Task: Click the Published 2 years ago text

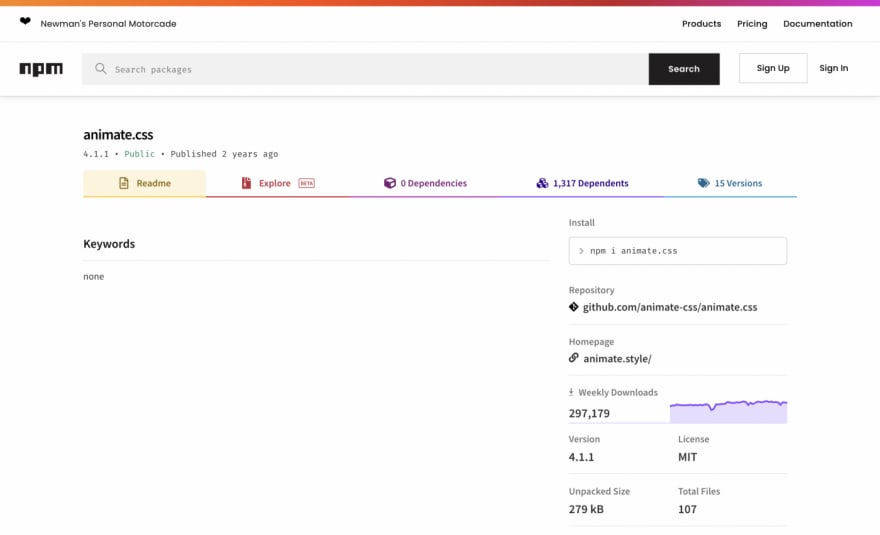Action: coord(224,154)
